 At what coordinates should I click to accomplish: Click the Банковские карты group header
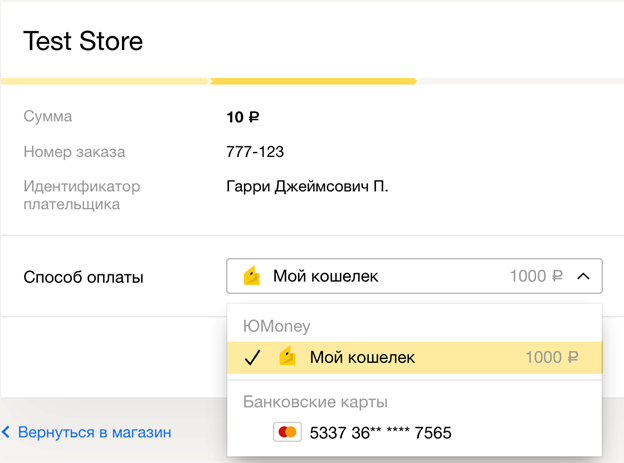316,401
